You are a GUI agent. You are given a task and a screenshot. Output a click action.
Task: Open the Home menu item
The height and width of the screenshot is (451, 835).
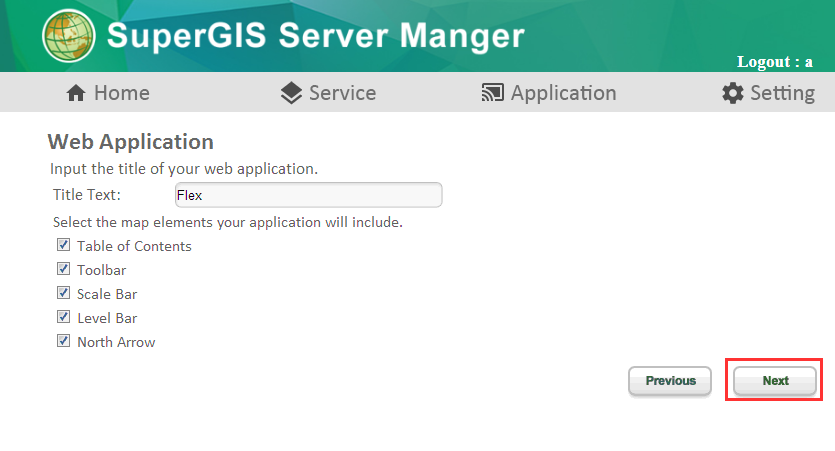click(x=108, y=93)
